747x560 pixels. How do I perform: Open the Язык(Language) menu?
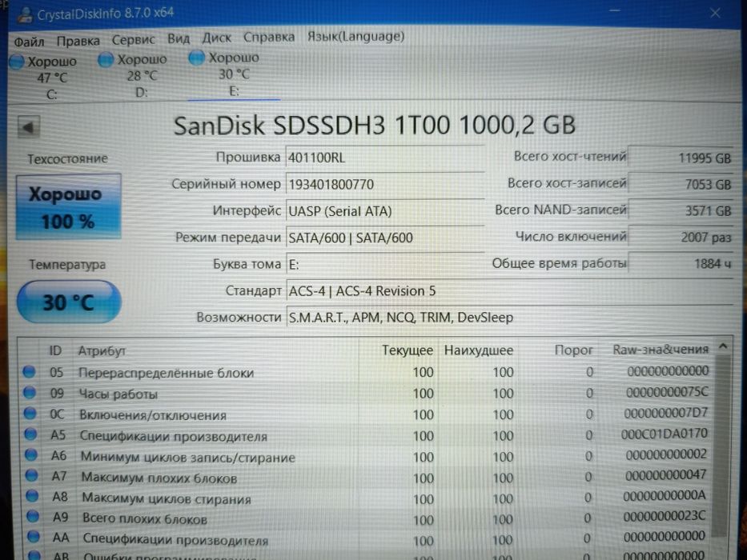[355, 36]
